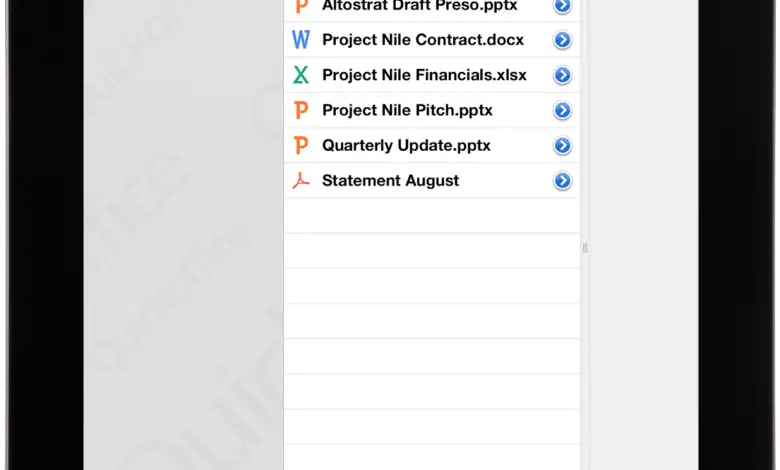The image size is (780, 470).
Task: Open the Project Nile Pitch.pptx file name
Action: [407, 110]
